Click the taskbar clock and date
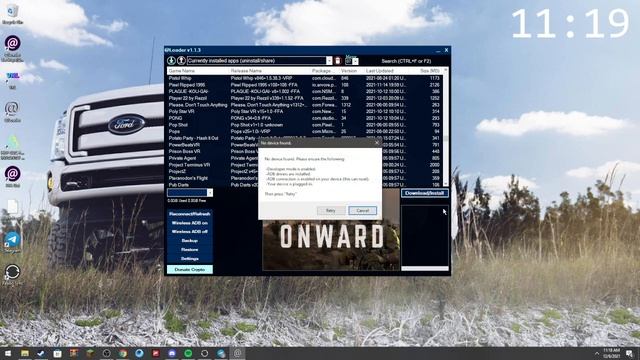 click(x=611, y=353)
